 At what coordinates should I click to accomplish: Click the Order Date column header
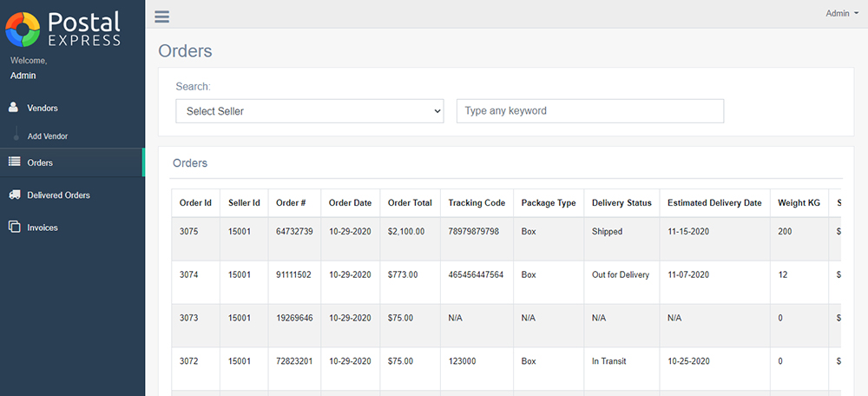click(x=351, y=203)
